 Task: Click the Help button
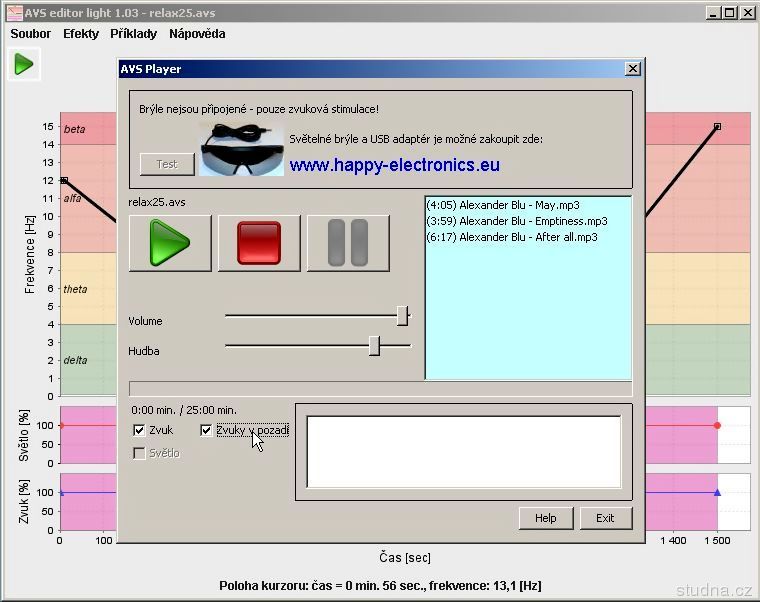[546, 518]
